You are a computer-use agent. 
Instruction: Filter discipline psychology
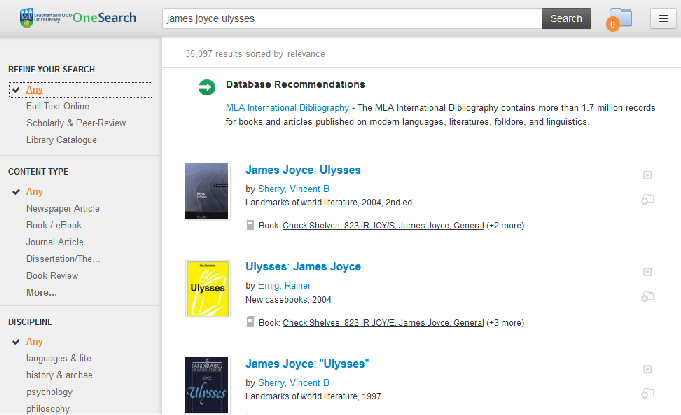click(50, 392)
